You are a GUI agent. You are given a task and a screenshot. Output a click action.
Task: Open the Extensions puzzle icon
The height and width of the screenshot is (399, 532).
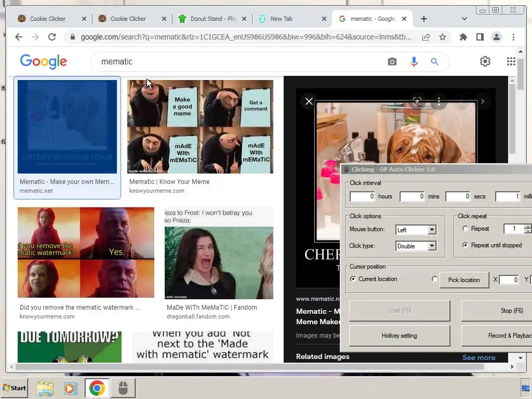pyautogui.click(x=463, y=37)
